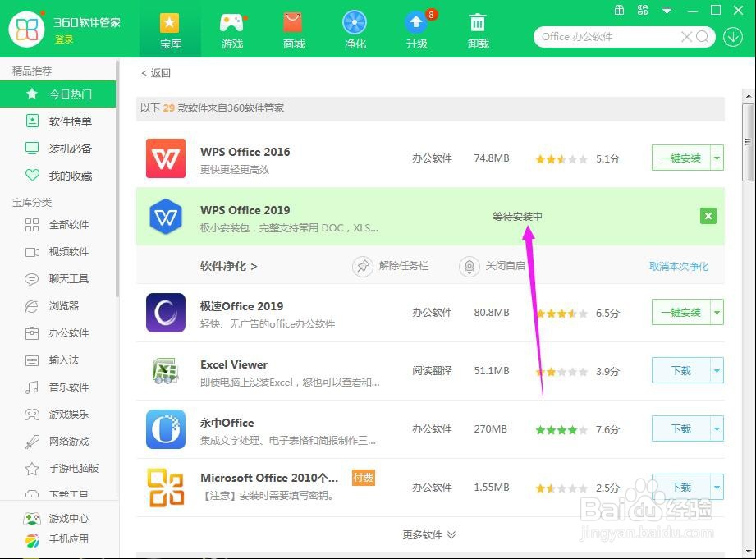Open the 宝库 tab
Screen dimensions: 756x559
pos(170,30)
